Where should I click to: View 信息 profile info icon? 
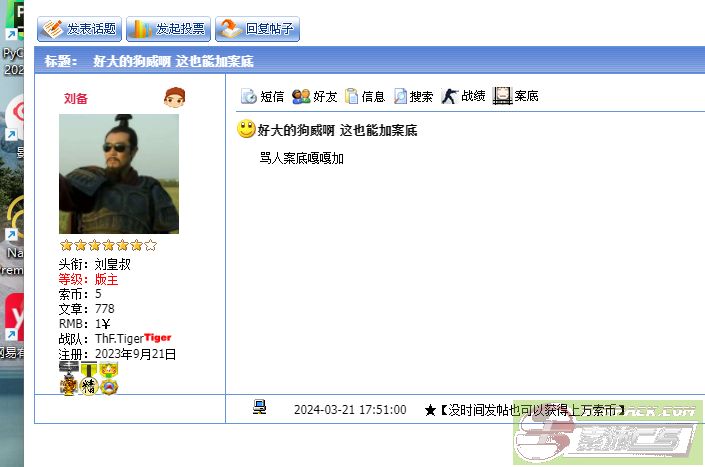click(x=365, y=96)
